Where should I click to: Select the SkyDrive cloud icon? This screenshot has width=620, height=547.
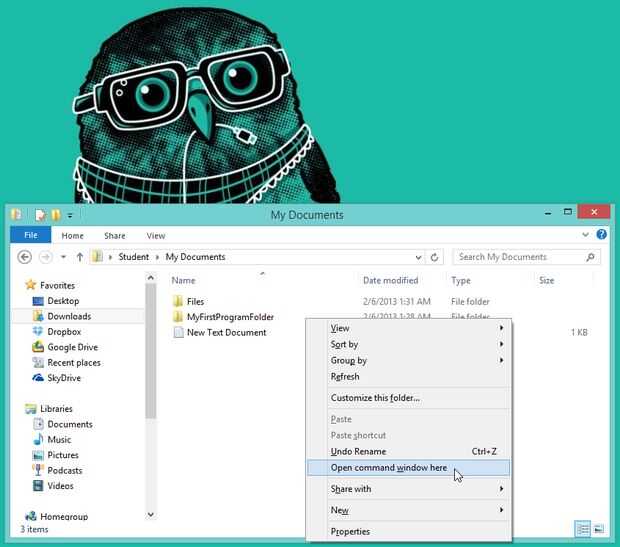(x=38, y=378)
